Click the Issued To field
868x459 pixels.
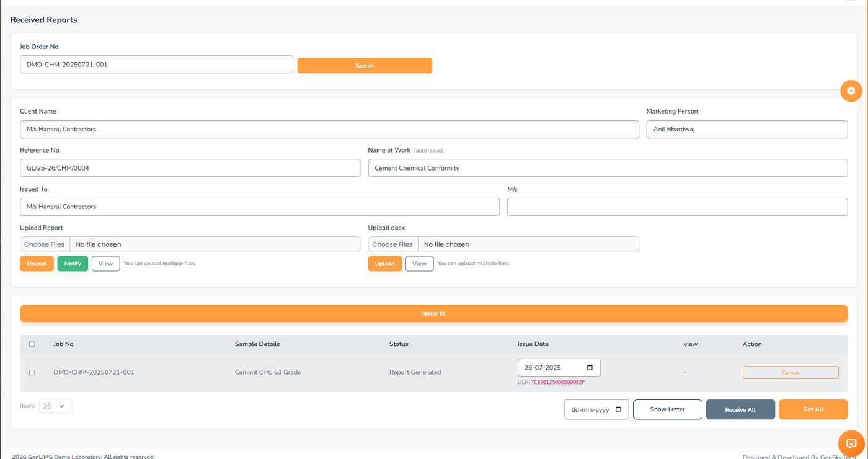[260, 207]
